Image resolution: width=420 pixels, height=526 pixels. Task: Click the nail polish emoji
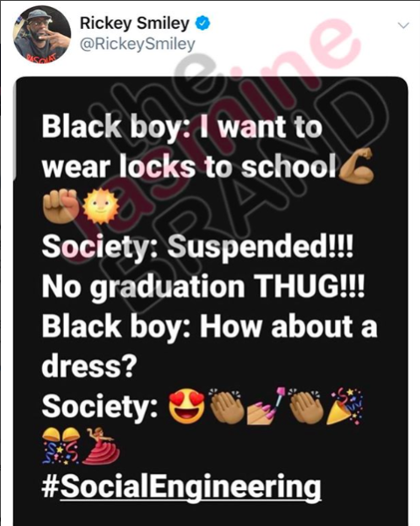coord(267,406)
